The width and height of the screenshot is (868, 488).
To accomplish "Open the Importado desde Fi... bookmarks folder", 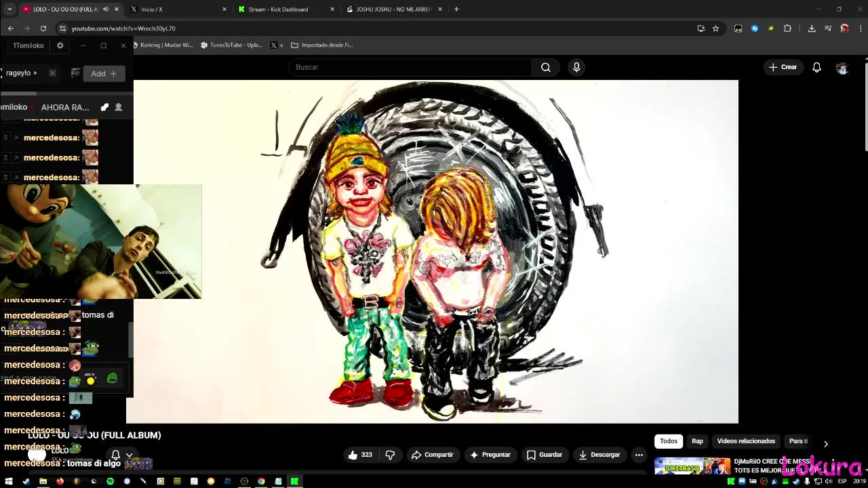I will (x=322, y=45).
